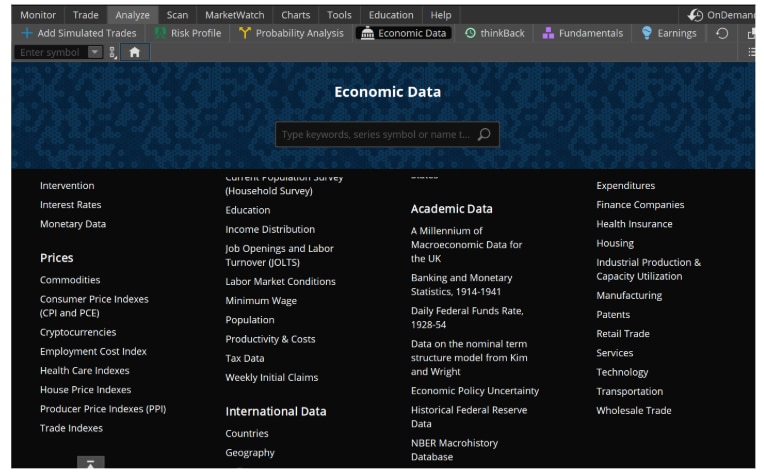Open the Housing link
764x472 pixels.
point(615,243)
